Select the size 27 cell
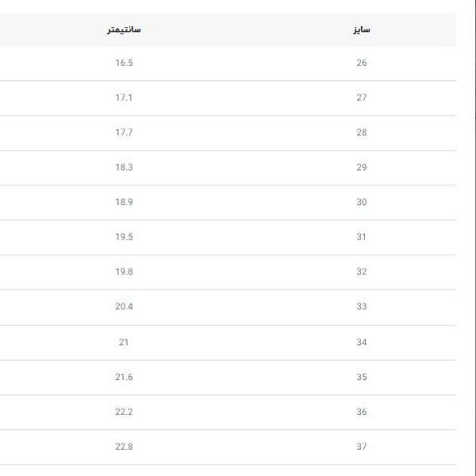This screenshot has width=476, height=476. tap(362, 98)
